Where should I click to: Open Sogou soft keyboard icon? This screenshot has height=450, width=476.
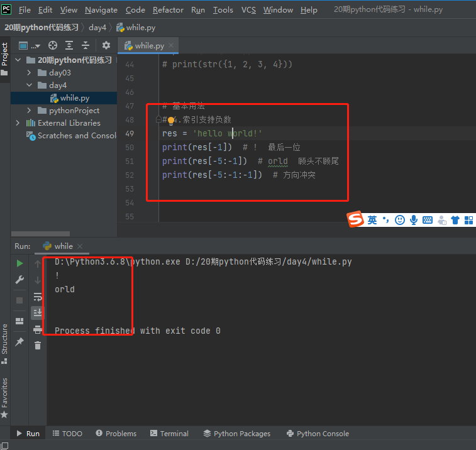point(428,220)
